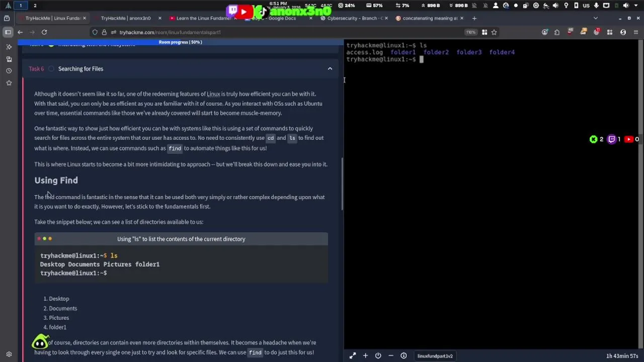This screenshot has width=644, height=362.
Task: Open the Arch launcher icon in top bar
Action: [x=8, y=6]
